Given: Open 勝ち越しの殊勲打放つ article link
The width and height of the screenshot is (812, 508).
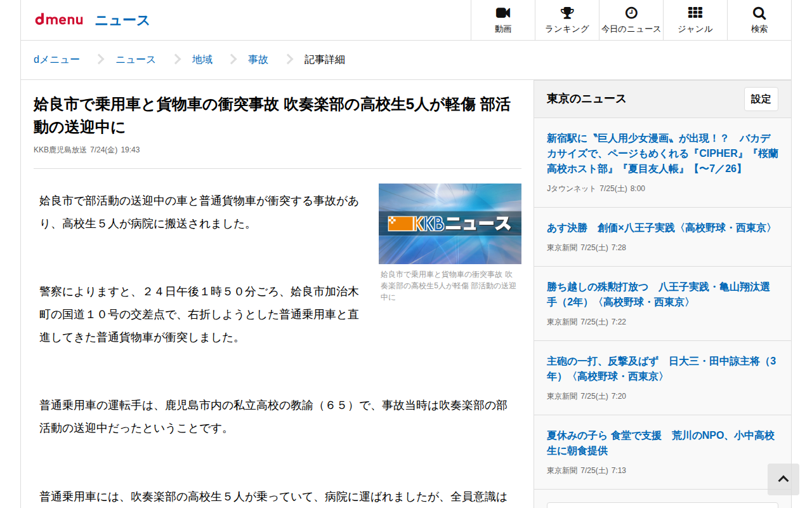Looking at the screenshot, I should (658, 295).
